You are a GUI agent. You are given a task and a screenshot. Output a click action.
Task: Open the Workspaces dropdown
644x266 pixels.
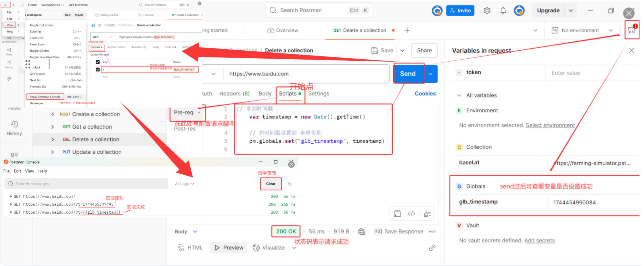pyautogui.click(x=53, y=5)
